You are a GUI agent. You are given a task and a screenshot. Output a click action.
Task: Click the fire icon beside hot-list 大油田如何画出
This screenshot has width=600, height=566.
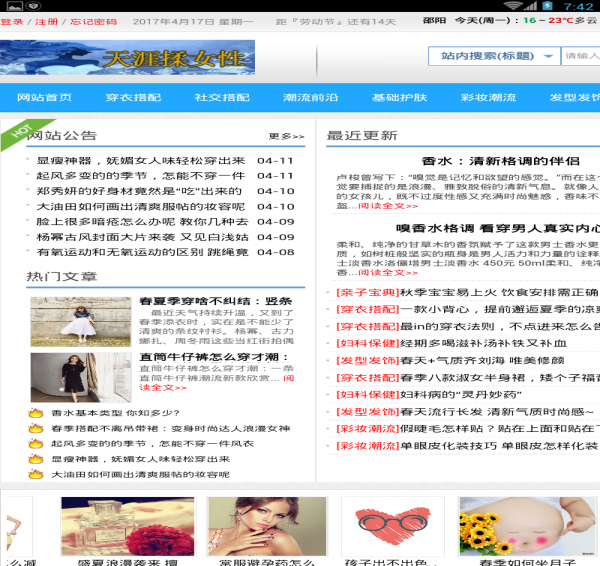coord(36,475)
